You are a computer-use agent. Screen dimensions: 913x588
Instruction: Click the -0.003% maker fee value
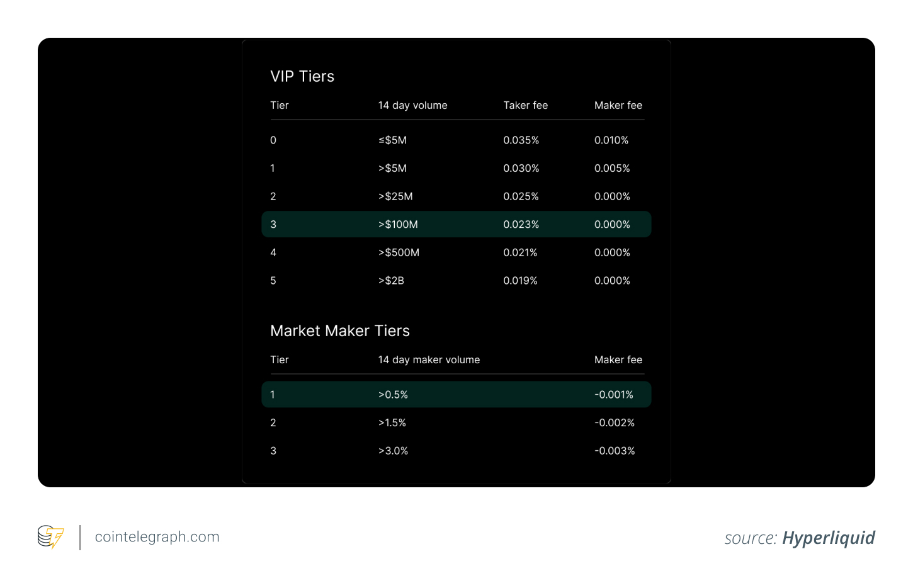tap(615, 451)
